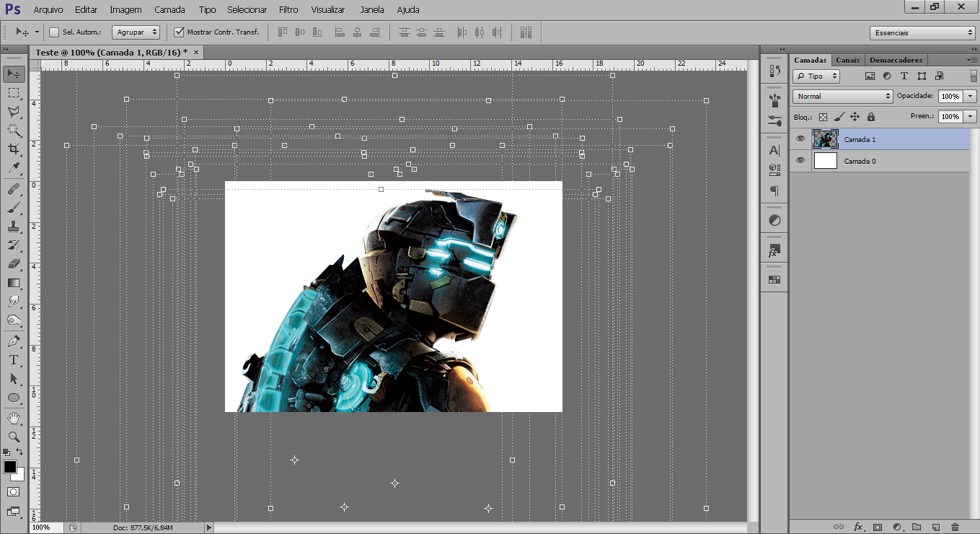The image size is (980, 534).
Task: Select the Gradient tool
Action: coord(14,283)
